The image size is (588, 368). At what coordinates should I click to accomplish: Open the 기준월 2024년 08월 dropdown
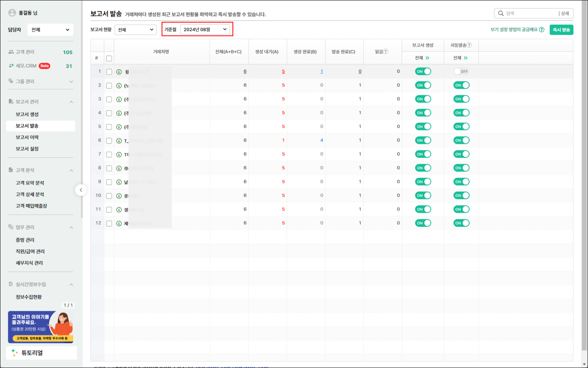pyautogui.click(x=205, y=30)
